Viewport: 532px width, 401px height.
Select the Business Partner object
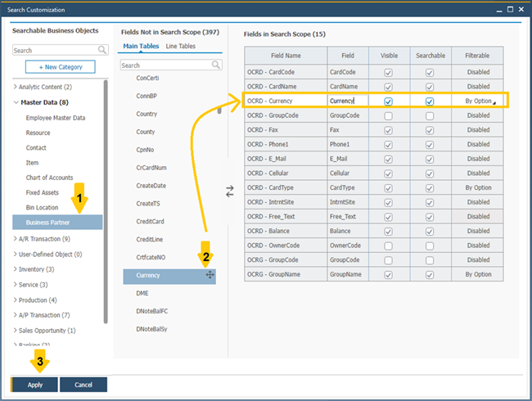point(57,223)
